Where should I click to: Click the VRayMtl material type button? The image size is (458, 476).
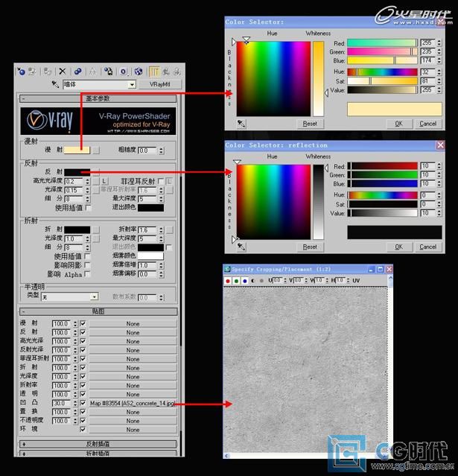160,85
